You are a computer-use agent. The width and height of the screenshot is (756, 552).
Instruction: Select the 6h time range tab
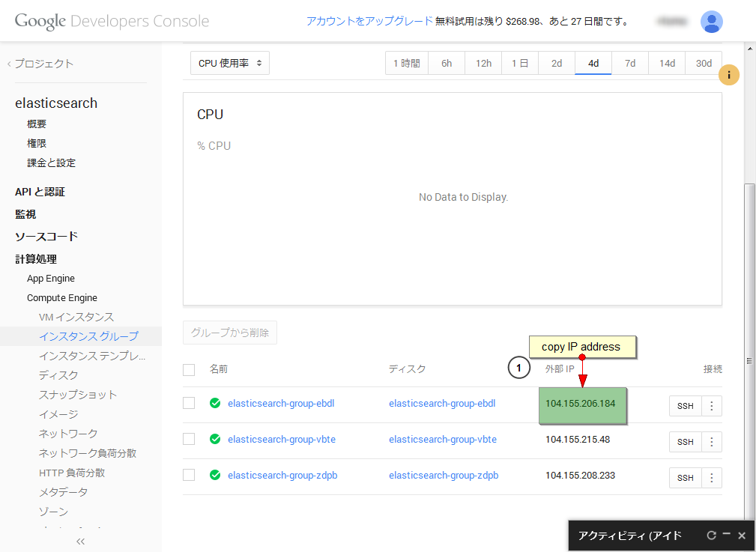coord(447,63)
